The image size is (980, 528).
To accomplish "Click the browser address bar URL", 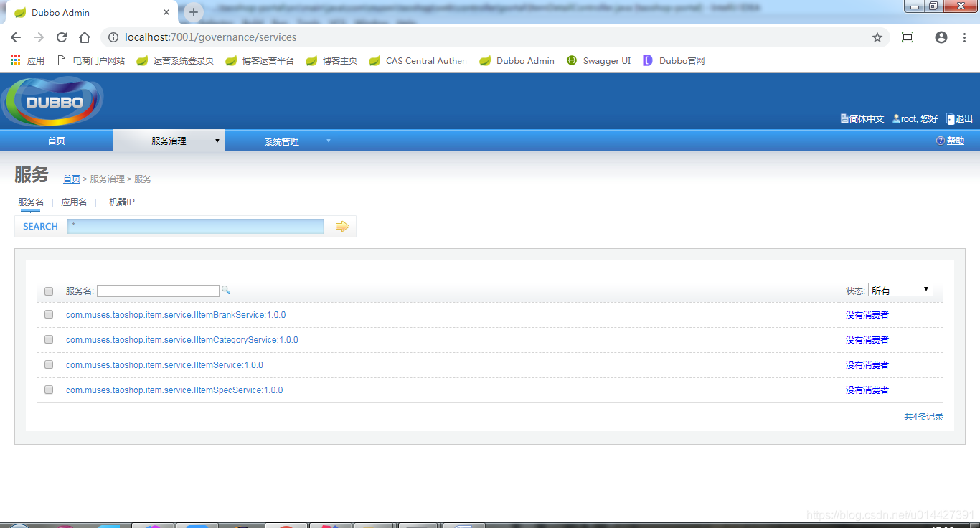I will coord(210,37).
